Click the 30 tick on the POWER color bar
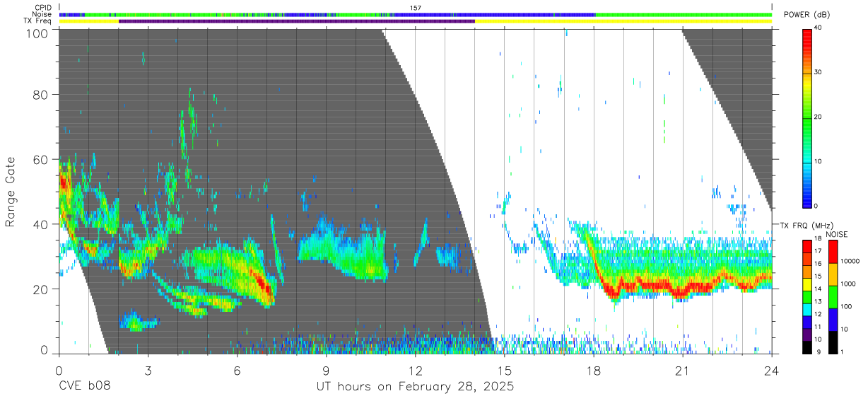 819,72
